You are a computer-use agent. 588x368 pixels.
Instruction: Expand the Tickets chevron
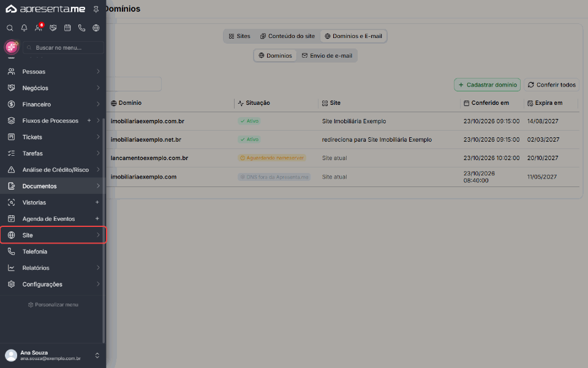point(98,137)
